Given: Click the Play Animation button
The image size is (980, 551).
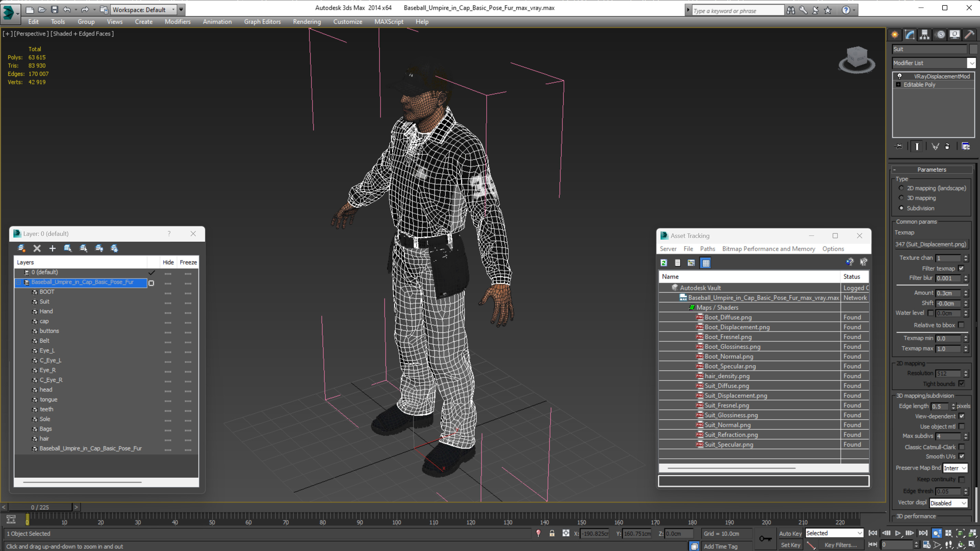Looking at the screenshot, I should 898,533.
